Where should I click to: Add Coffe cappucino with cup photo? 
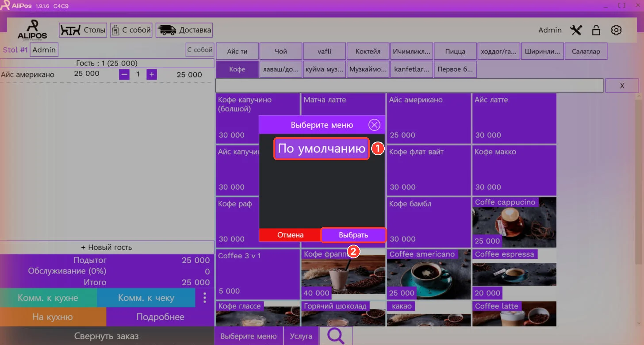514,222
